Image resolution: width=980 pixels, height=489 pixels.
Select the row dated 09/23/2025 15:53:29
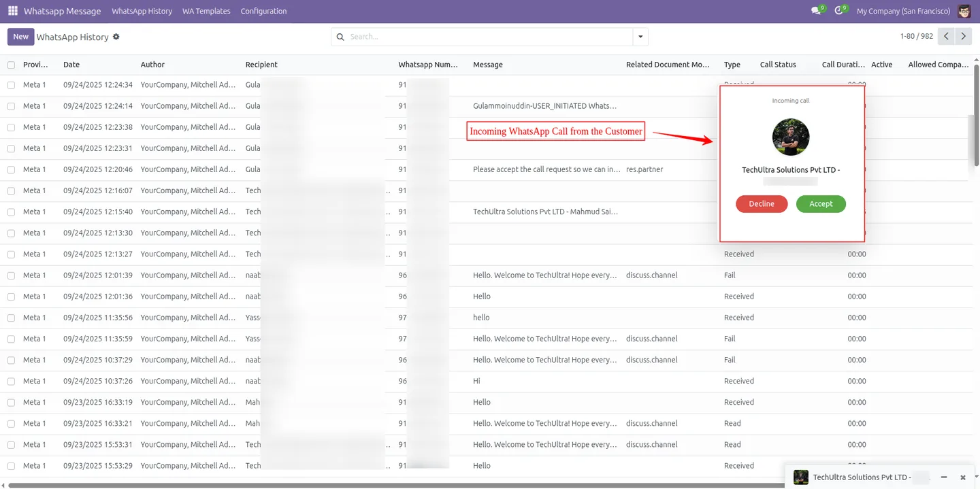point(11,466)
